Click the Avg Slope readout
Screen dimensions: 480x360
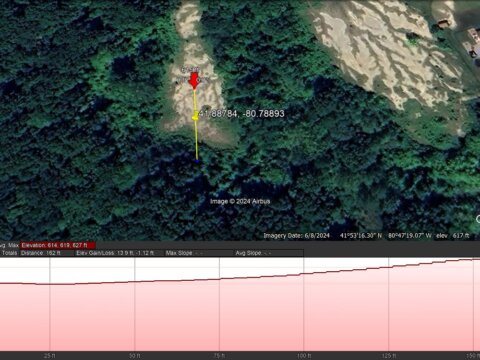click(253, 253)
